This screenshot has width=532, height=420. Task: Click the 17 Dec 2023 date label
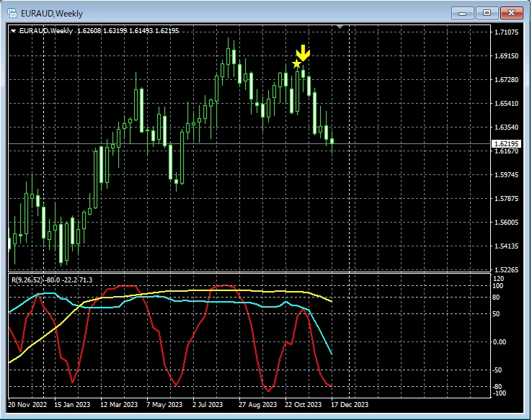coord(350,405)
